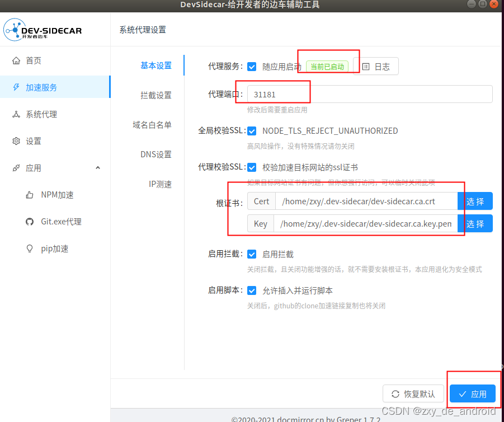The width and height of the screenshot is (504, 422).
Task: Open 首页 using the home icon
Action: pyautogui.click(x=17, y=60)
